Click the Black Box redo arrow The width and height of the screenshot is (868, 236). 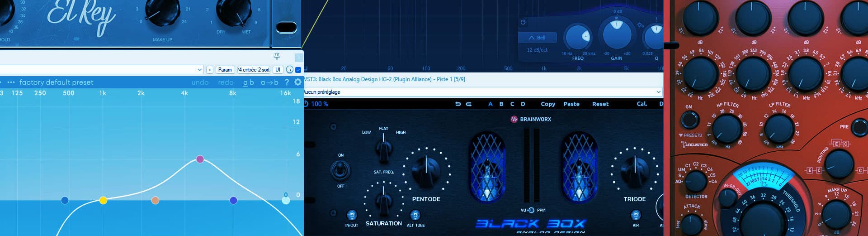coord(469,104)
